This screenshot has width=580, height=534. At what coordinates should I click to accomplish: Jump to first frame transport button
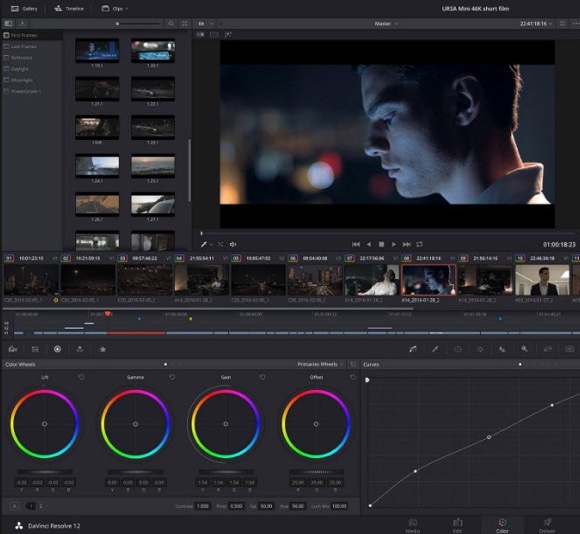355,244
